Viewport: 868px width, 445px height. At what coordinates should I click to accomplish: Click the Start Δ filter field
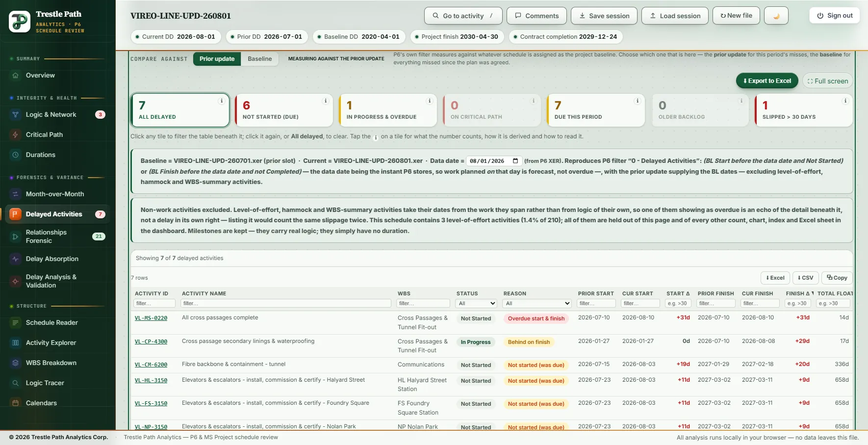click(x=678, y=304)
